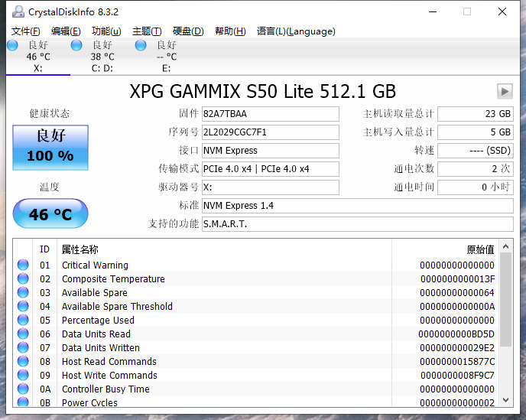
Task: Click the firmware field 82A7TBAA
Action: pyautogui.click(x=271, y=114)
